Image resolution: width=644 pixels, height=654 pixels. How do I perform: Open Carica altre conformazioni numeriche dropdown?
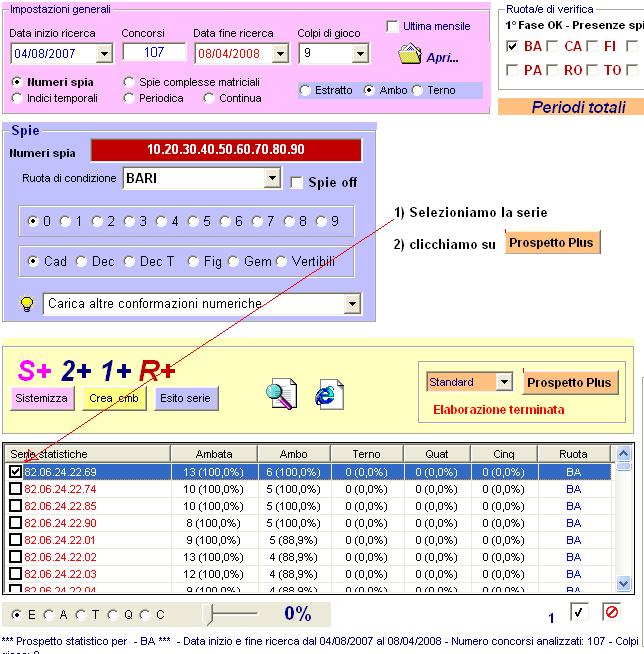coord(352,304)
